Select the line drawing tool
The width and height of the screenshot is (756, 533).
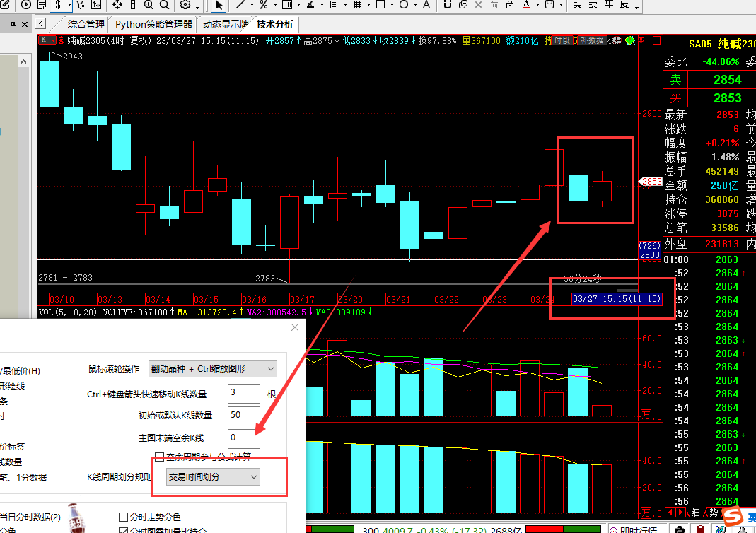click(x=240, y=5)
